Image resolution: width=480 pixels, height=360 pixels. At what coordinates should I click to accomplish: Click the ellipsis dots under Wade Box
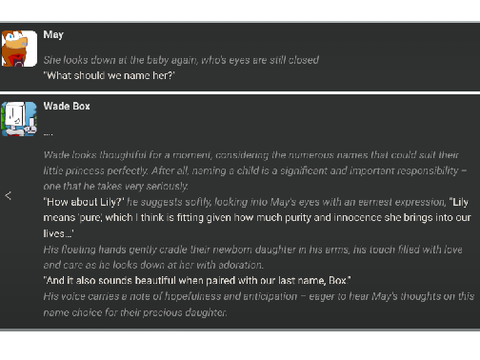(x=48, y=134)
